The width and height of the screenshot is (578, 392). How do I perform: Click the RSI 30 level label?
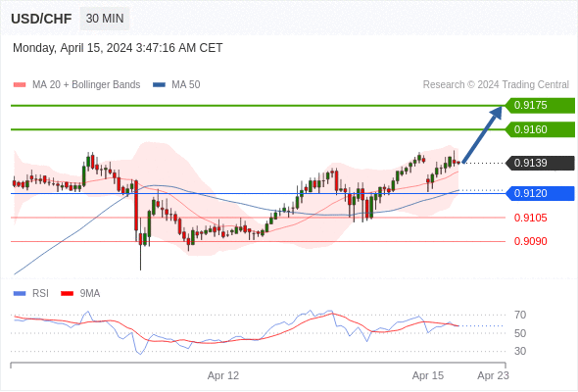[520, 351]
